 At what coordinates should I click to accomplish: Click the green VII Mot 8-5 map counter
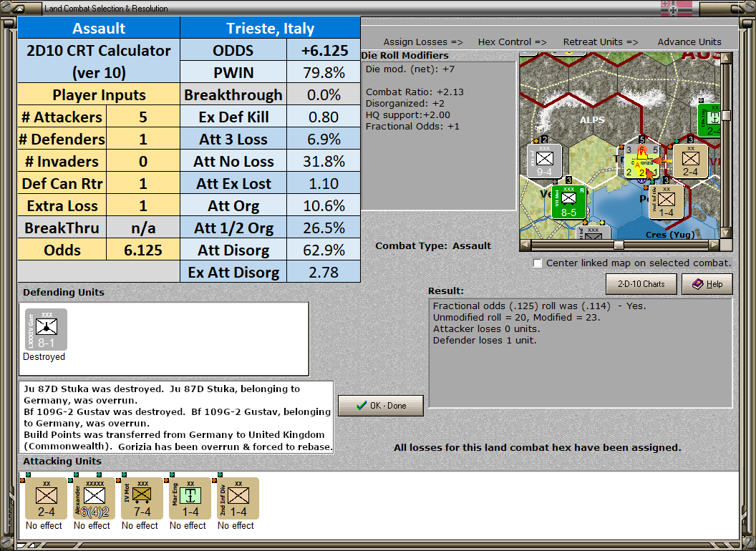[x=568, y=202]
